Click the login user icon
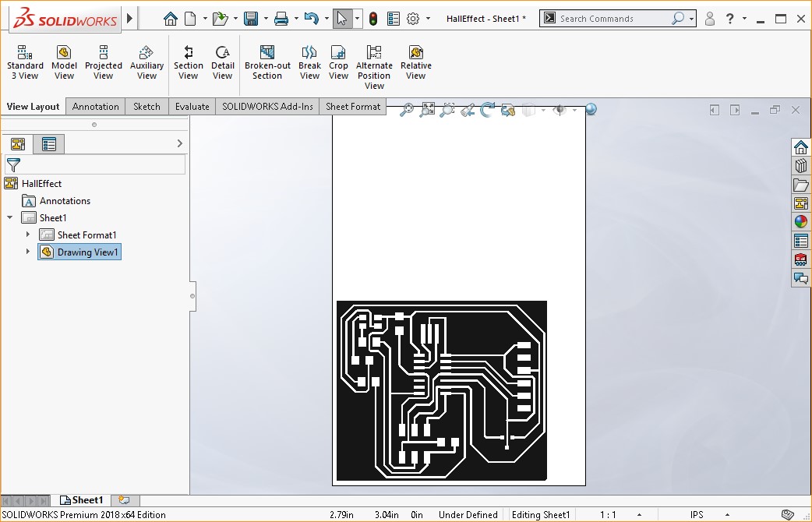The image size is (812, 522). pos(710,19)
